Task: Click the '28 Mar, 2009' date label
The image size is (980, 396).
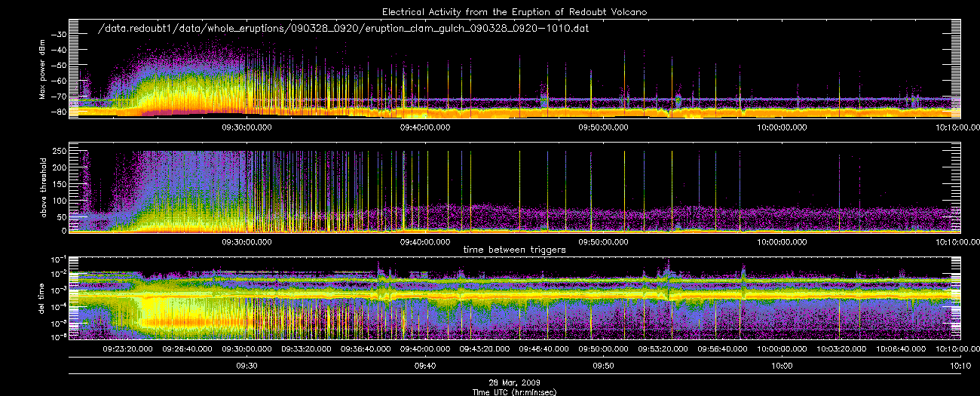Action: click(514, 383)
